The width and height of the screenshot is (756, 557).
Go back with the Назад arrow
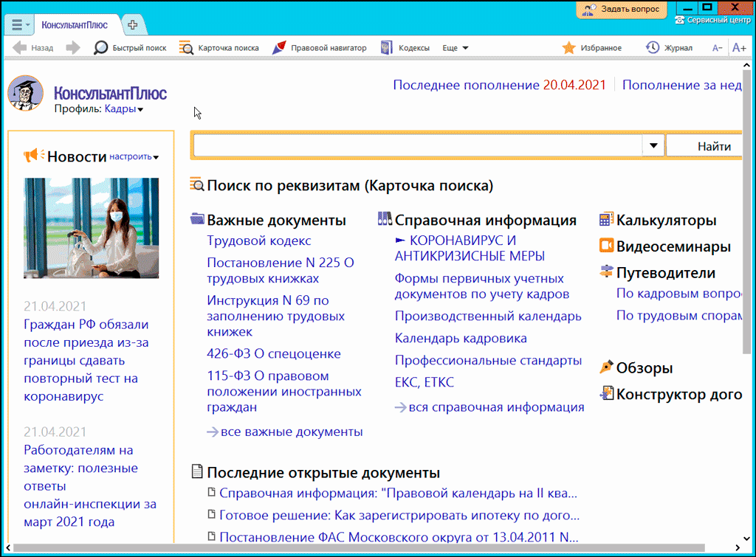coord(32,48)
